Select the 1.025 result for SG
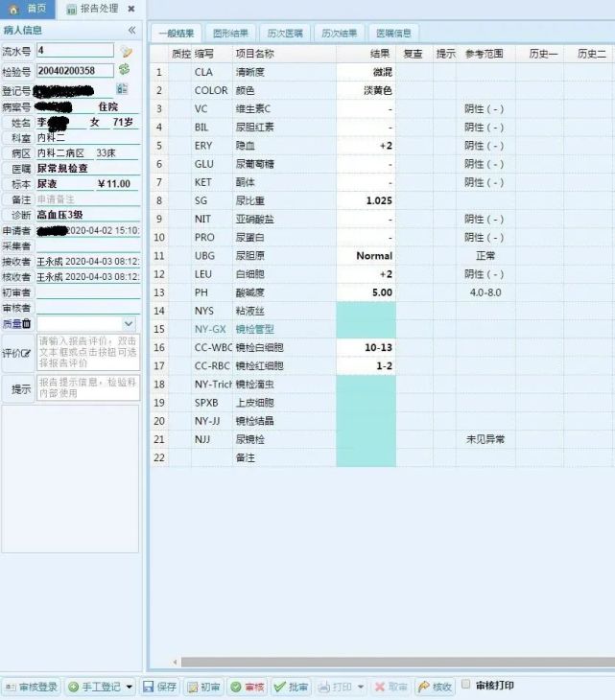The height and width of the screenshot is (700, 615). pos(366,201)
